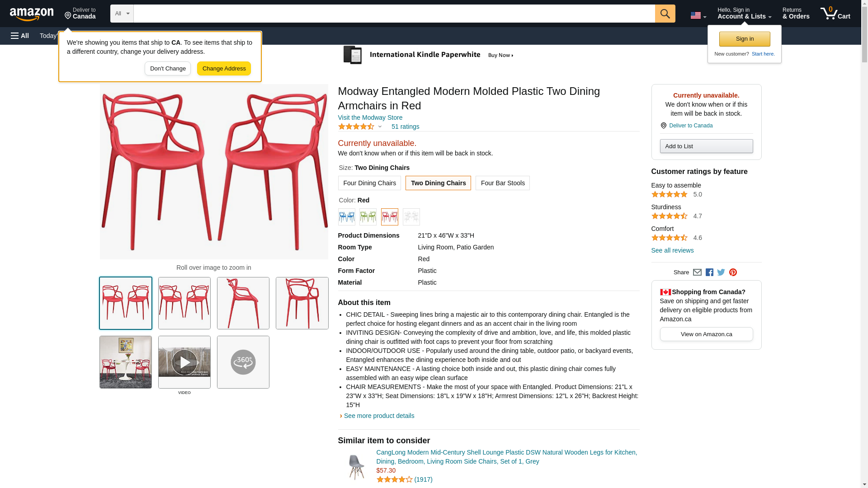Open the All departments search dropdown
868x488 pixels.
click(x=122, y=14)
